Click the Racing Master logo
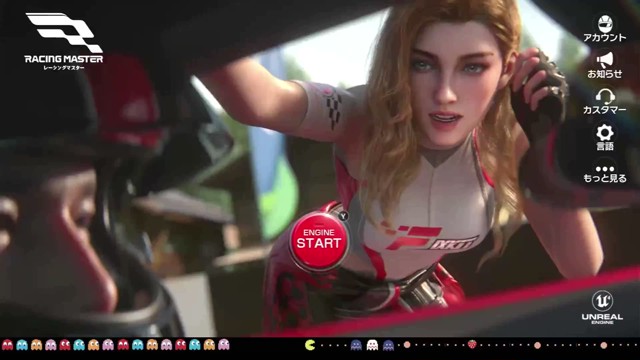 click(x=64, y=42)
